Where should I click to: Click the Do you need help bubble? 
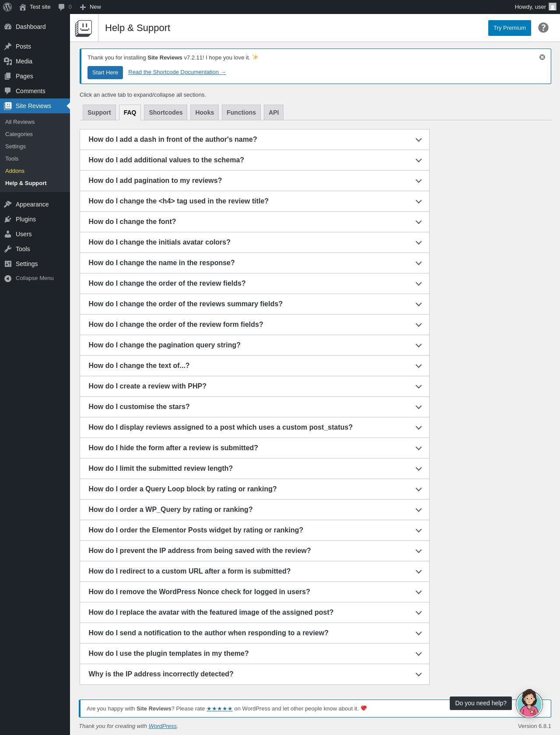pos(481,703)
